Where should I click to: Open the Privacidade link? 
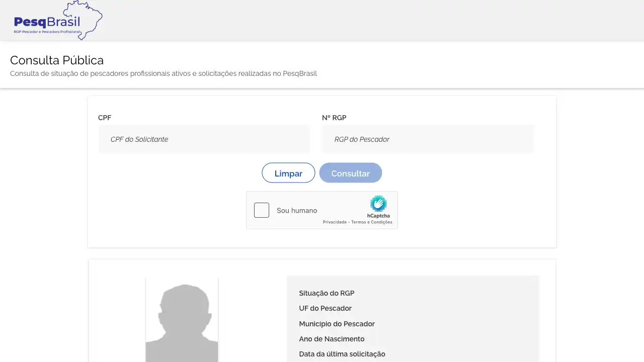tap(336, 222)
